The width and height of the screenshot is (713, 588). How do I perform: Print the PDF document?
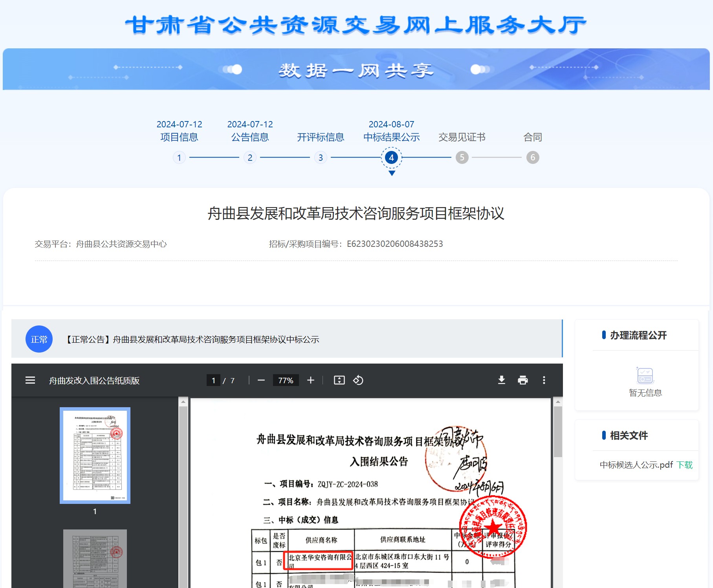(523, 380)
